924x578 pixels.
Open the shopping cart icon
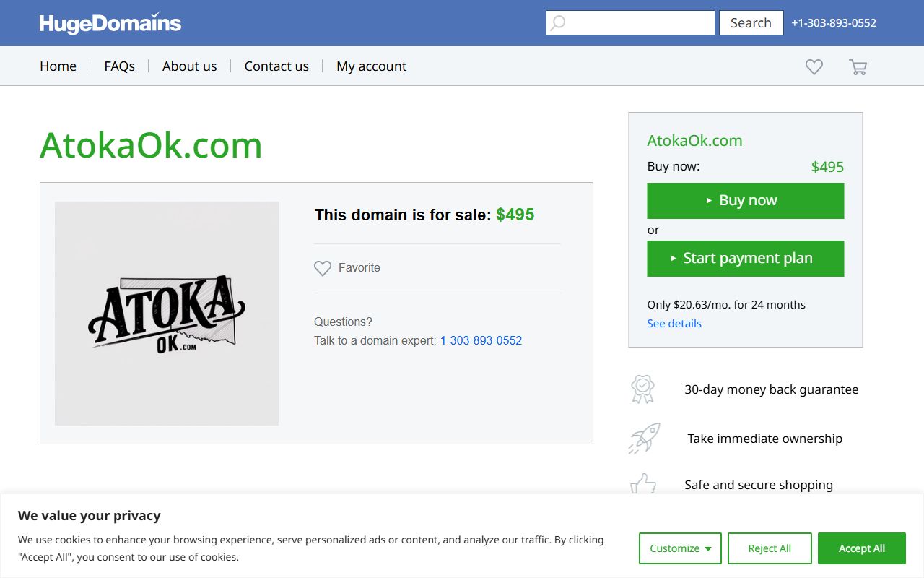(x=858, y=67)
